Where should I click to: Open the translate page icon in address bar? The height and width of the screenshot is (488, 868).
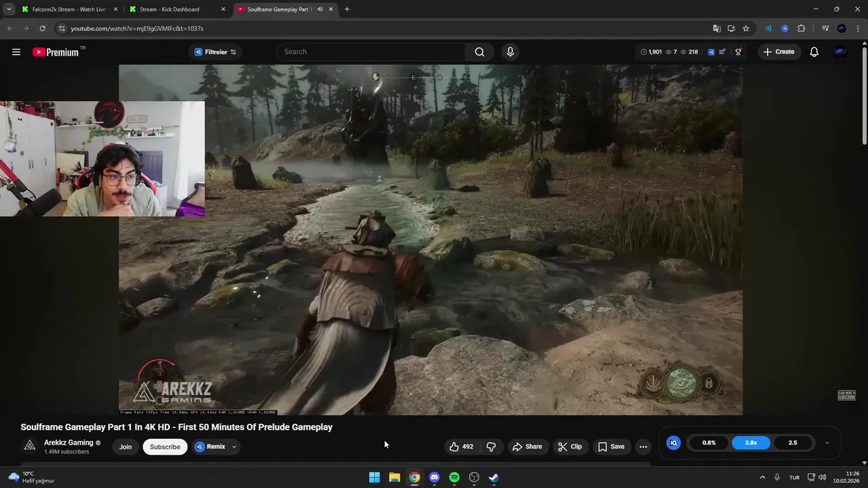click(x=717, y=28)
